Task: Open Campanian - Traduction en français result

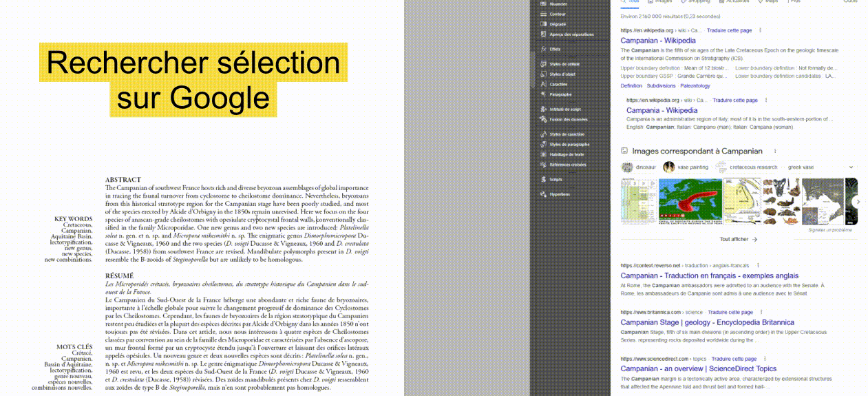Action: point(710,275)
